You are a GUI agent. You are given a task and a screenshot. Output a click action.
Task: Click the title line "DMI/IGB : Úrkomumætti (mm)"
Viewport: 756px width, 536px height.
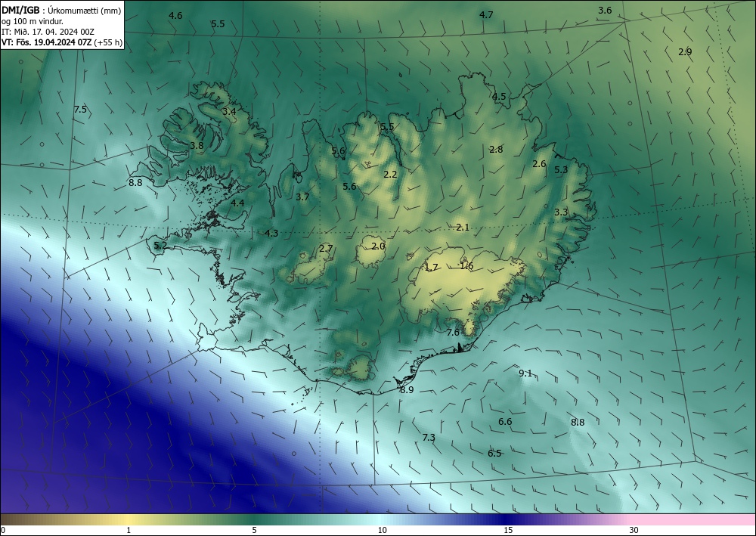tap(61, 11)
